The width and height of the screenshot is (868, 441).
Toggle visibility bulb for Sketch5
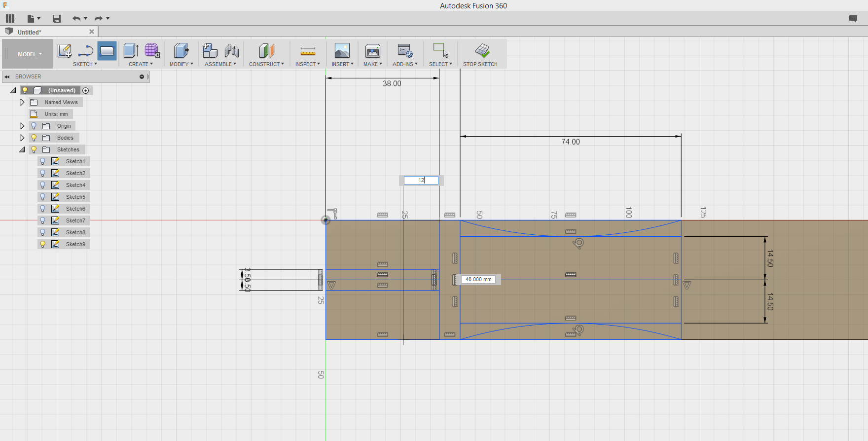42,197
